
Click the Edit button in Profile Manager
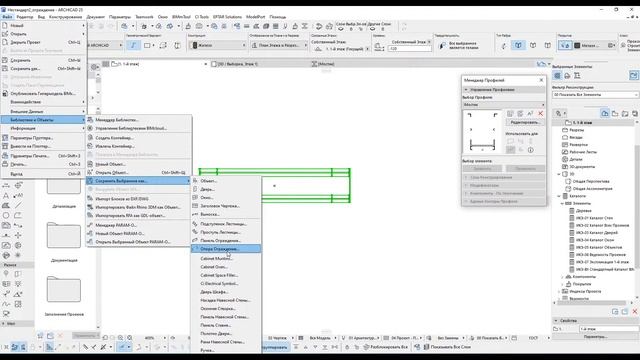(x=525, y=122)
